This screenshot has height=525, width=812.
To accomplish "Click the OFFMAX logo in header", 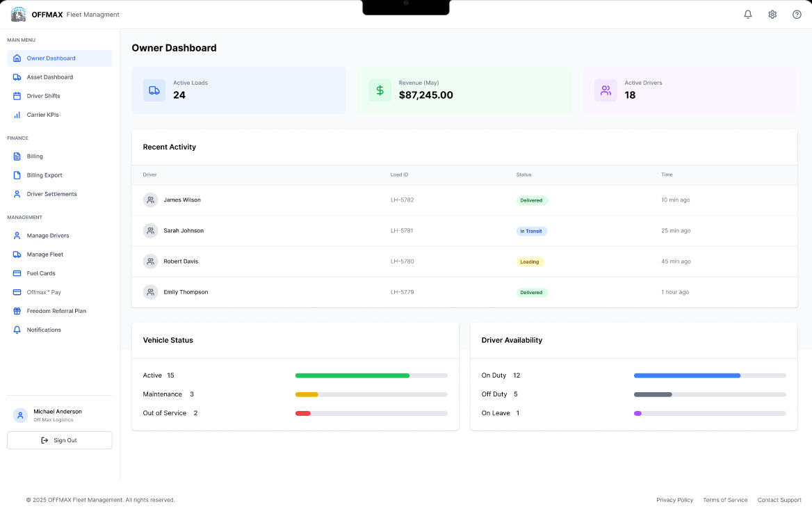I will (x=19, y=15).
